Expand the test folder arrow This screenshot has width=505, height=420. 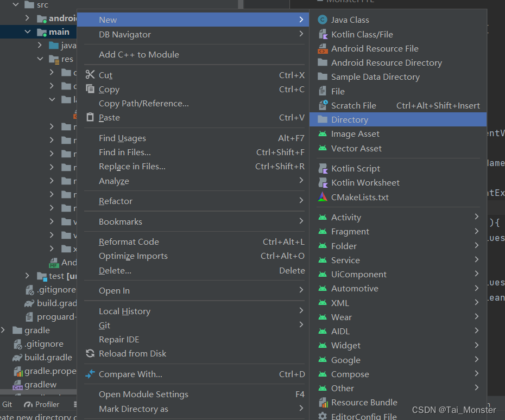click(x=27, y=276)
